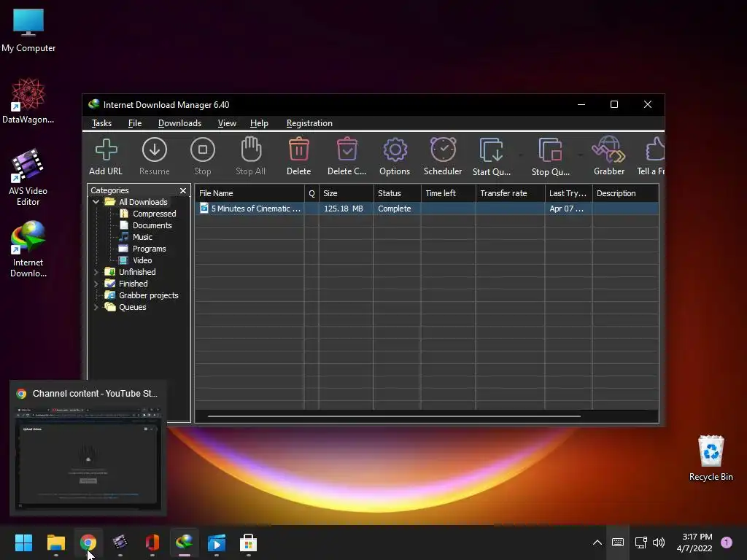The image size is (747, 560).
Task: Click the Tell a Friend thumbs-up icon
Action: point(651,156)
